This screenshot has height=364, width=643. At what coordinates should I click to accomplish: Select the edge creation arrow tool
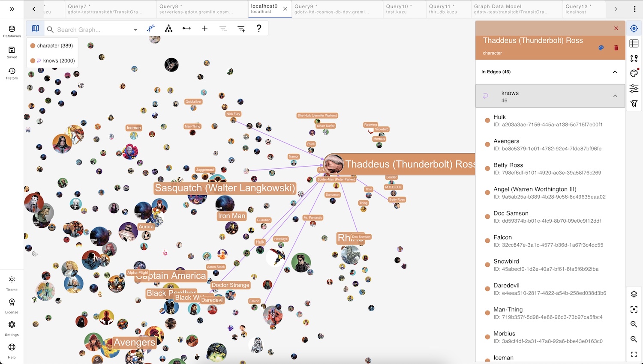pyautogui.click(x=186, y=28)
